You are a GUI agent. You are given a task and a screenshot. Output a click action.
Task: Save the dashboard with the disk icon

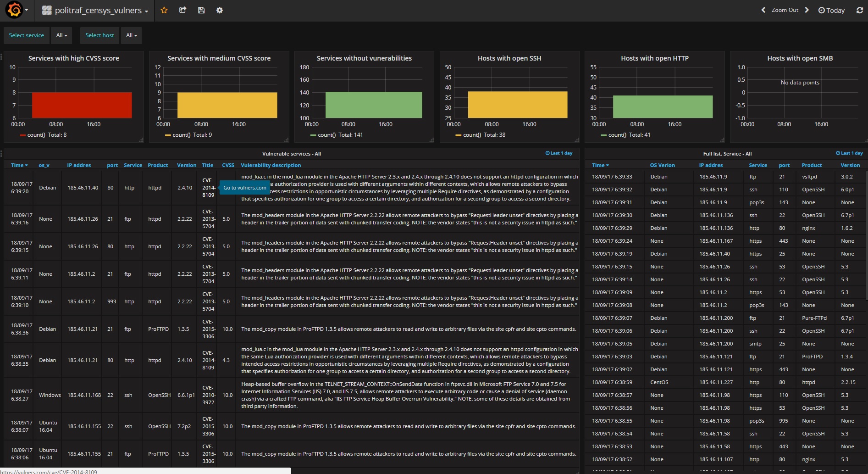point(201,10)
